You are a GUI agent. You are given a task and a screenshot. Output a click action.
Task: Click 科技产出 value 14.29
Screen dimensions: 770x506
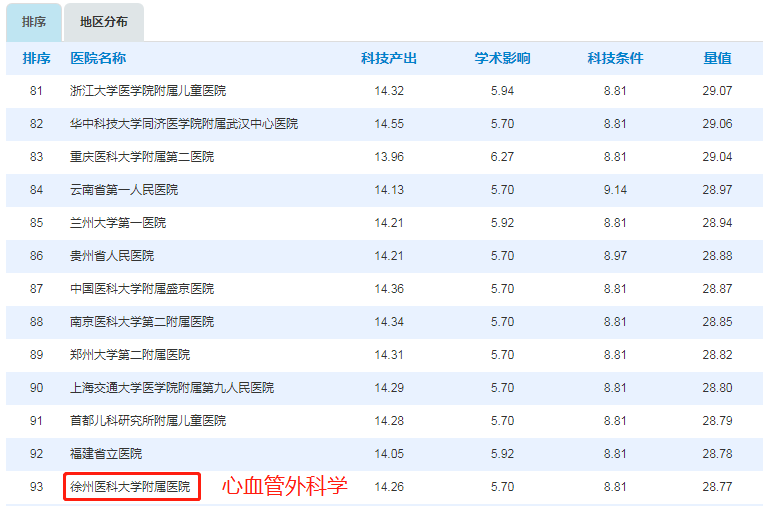[x=389, y=388]
